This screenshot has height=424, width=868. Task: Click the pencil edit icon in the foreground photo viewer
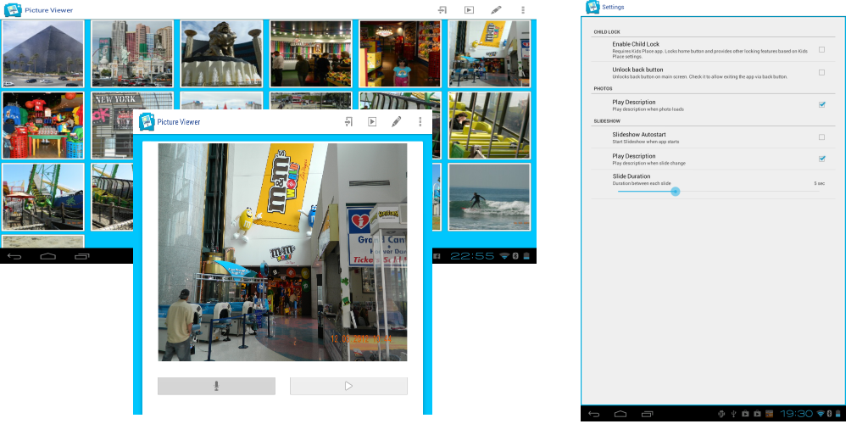click(x=396, y=122)
